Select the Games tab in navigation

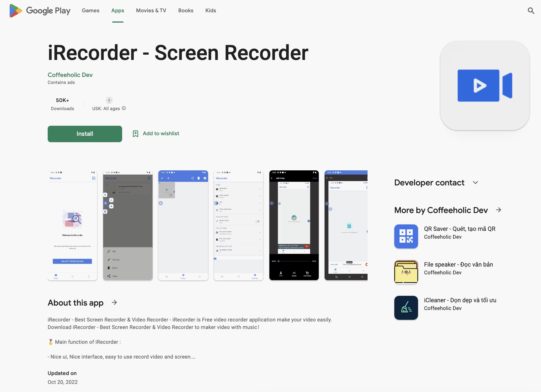[90, 11]
